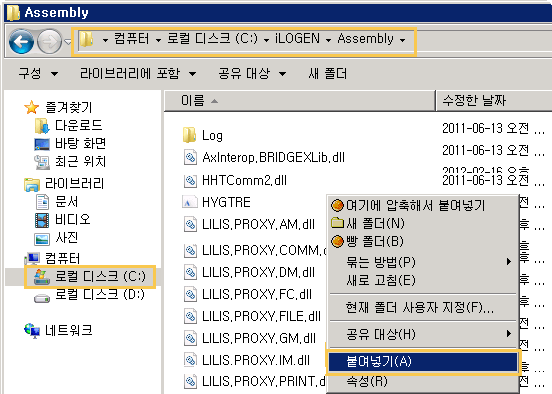Expand the arrow after 컴퓨터 breadcrumb
The image size is (552, 394).
pos(158,40)
